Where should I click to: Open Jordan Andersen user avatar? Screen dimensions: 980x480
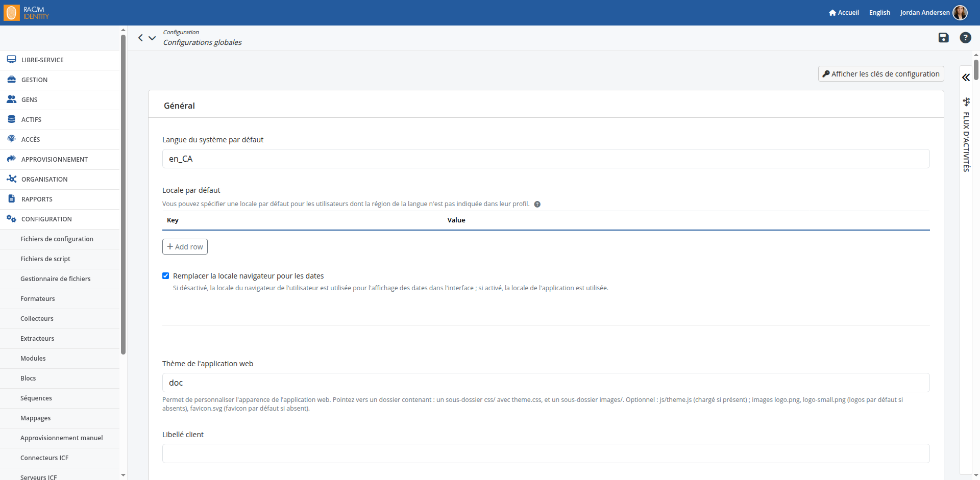point(960,12)
